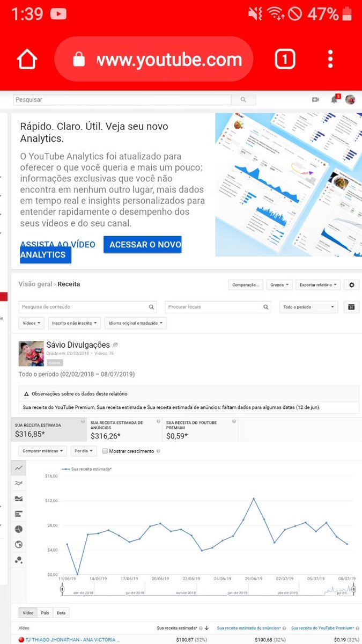Switch to the Vídeo tab

(x=28, y=613)
